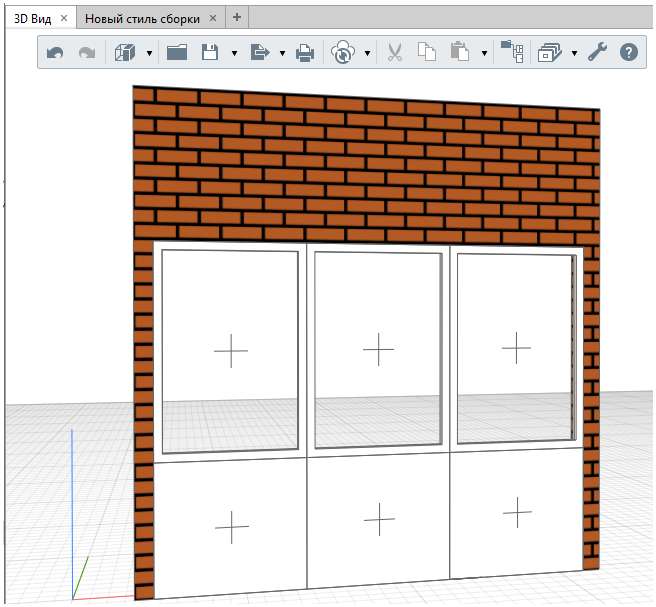
Task: Click the cloud sync icon
Action: tap(343, 53)
